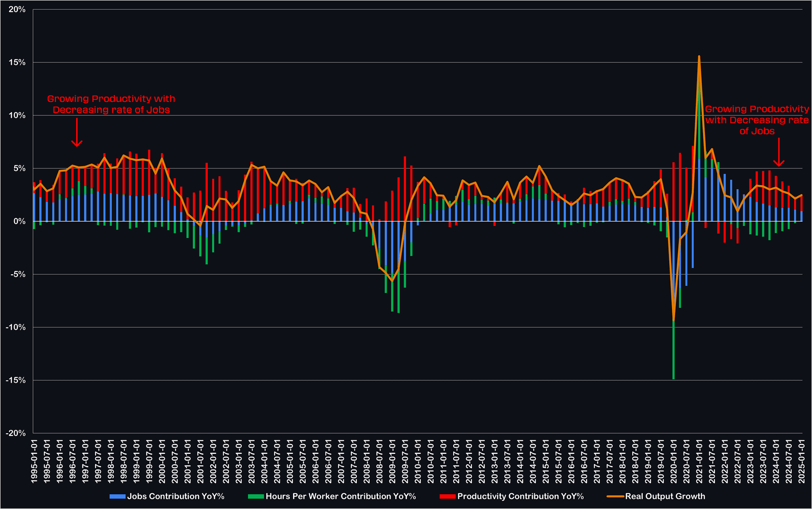This screenshot has width=812, height=509.
Task: Click the 0% y-axis label
Action: click(19, 221)
